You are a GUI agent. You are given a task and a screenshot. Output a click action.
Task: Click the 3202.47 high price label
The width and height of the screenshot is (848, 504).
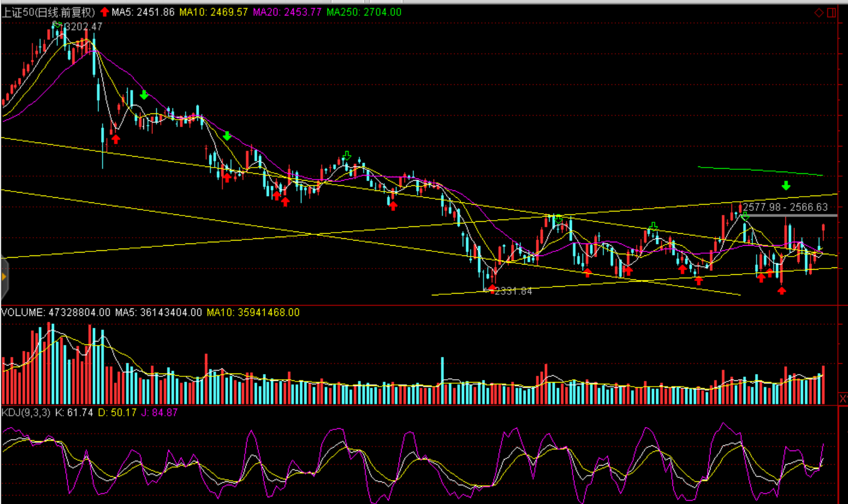pyautogui.click(x=83, y=27)
